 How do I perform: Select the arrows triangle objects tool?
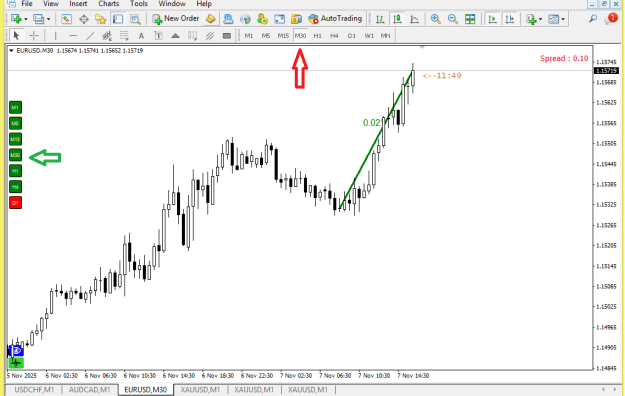point(175,36)
